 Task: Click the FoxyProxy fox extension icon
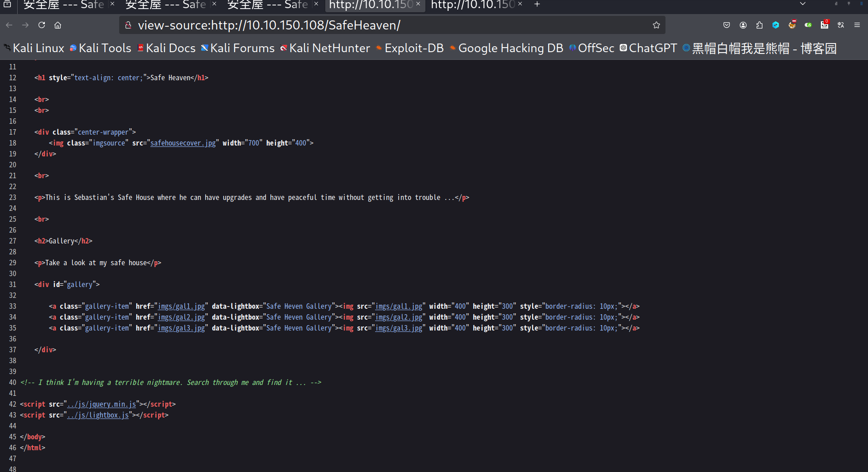click(792, 25)
